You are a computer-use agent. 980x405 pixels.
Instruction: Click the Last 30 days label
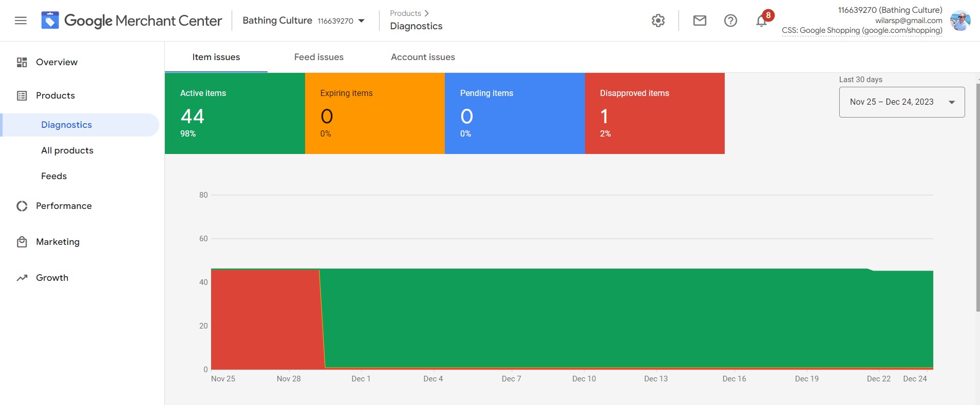click(x=861, y=80)
